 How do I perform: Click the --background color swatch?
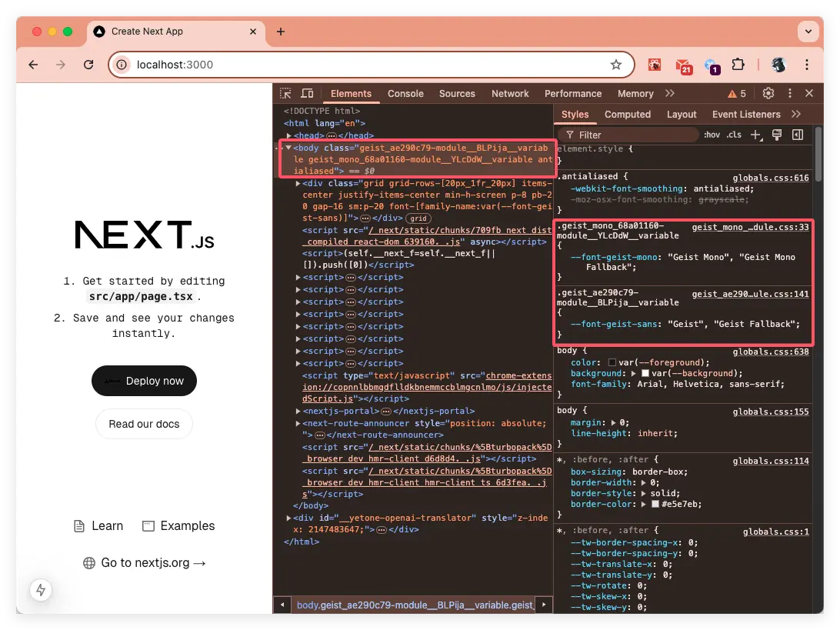pos(645,373)
